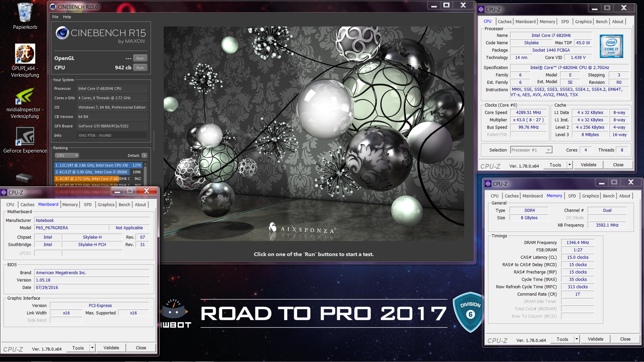Click the Cinebench sphere logo banner
The width and height of the screenshot is (644, 362).
click(101, 35)
